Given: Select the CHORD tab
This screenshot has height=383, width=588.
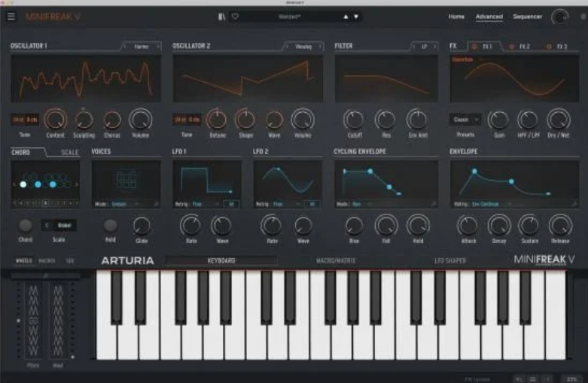Looking at the screenshot, I should click(20, 152).
